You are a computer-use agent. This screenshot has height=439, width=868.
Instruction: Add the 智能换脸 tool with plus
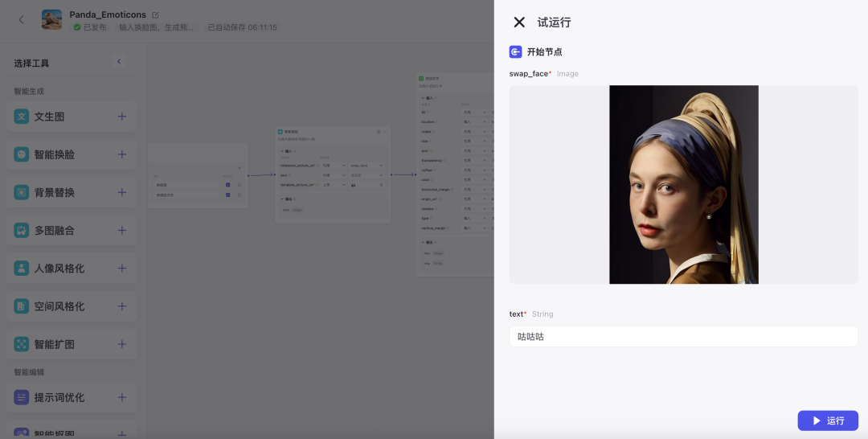pyautogui.click(x=122, y=154)
